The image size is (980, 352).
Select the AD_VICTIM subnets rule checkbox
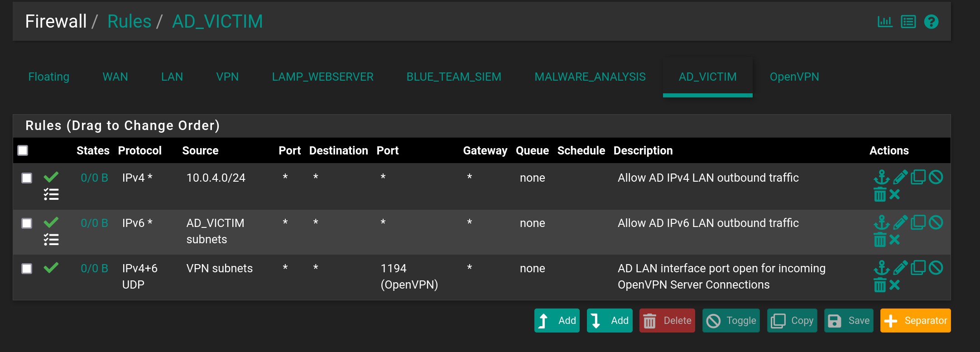pyautogui.click(x=27, y=223)
